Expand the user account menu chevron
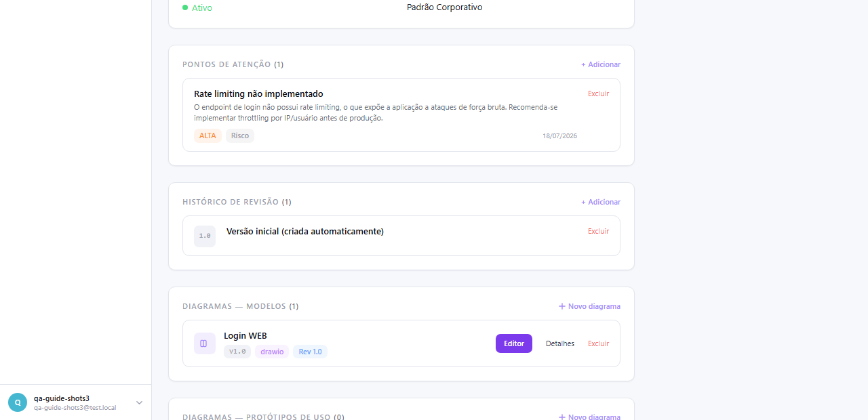868x420 pixels. (139, 402)
